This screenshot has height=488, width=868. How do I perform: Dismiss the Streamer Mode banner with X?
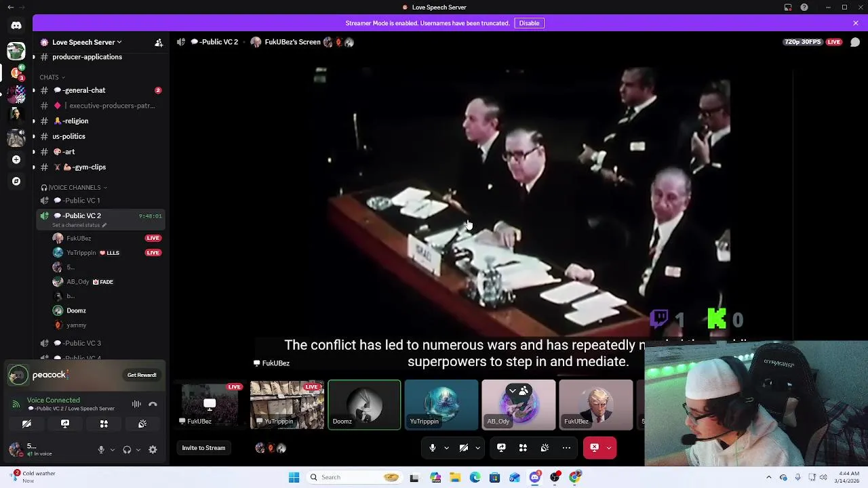pos(856,23)
